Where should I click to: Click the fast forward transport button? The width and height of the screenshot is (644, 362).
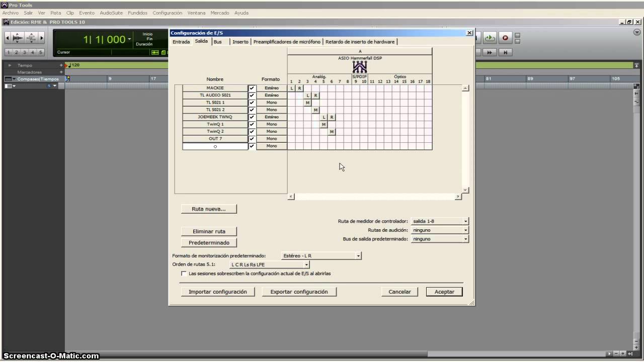(490, 52)
